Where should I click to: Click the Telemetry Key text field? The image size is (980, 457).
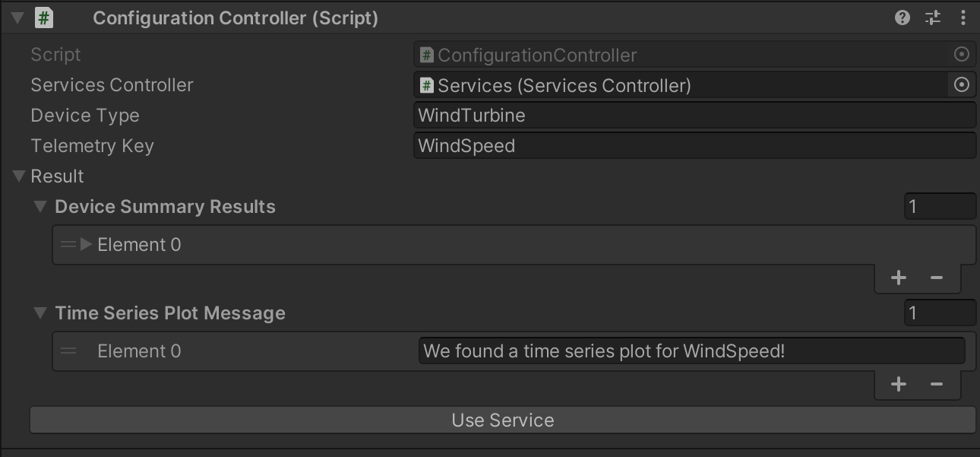point(694,146)
